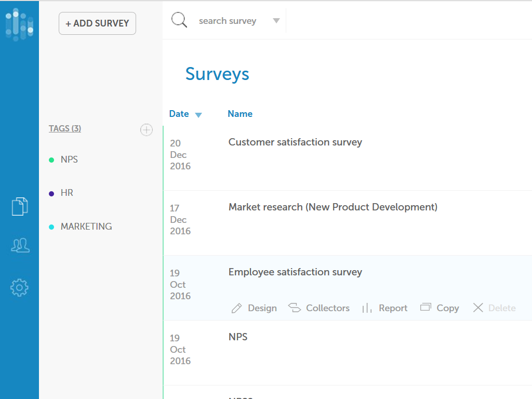
Task: Add a new tag with the plus icon
Action: 147,130
